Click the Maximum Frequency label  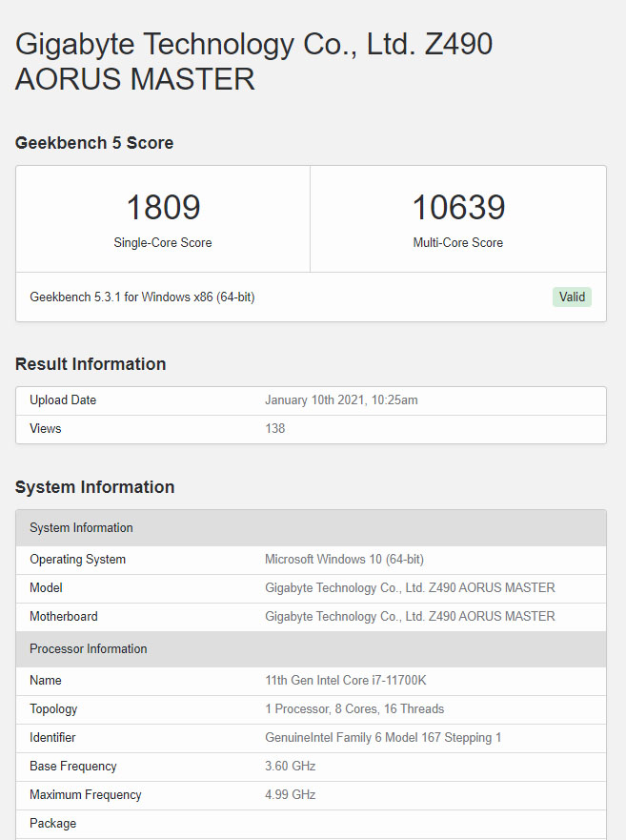[86, 794]
